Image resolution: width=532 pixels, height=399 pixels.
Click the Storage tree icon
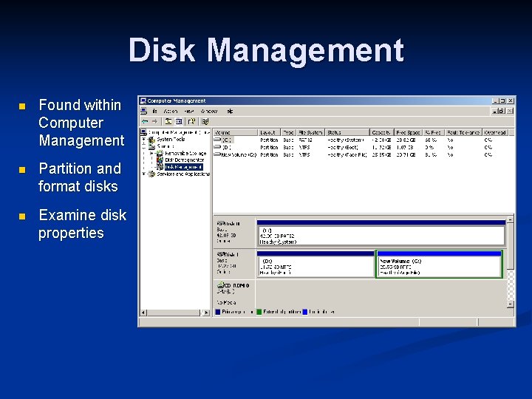(x=151, y=146)
